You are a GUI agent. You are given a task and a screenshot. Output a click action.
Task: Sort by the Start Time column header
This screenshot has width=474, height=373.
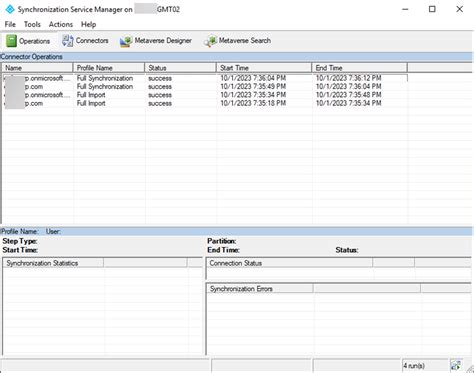tap(264, 68)
